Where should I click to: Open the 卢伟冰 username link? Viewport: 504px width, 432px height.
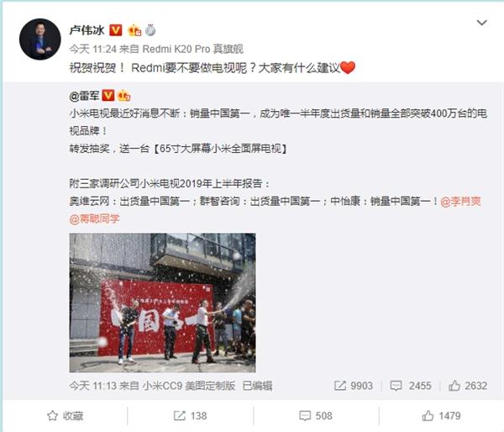point(87,30)
